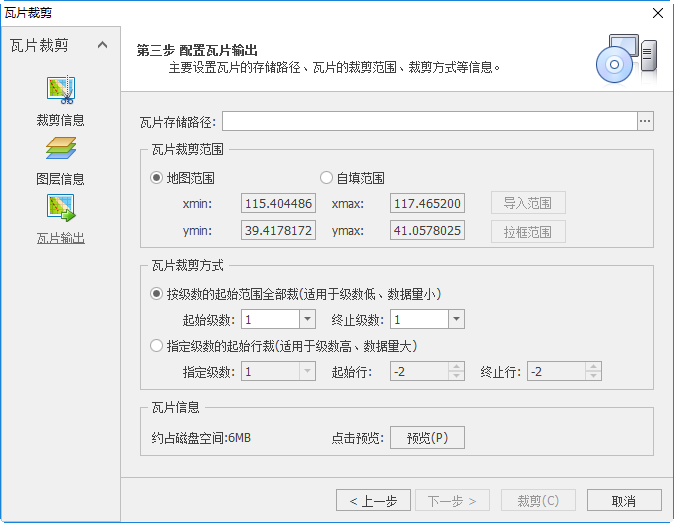Viewport: 674px width, 523px height.
Task: Click the xmin coordinate field
Action: [x=278, y=204]
